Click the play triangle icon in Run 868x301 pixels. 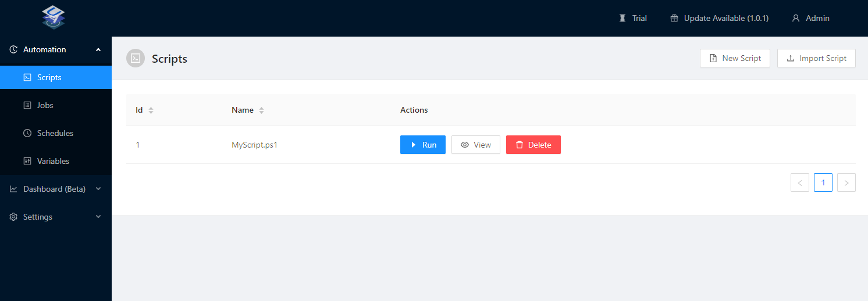pos(413,145)
